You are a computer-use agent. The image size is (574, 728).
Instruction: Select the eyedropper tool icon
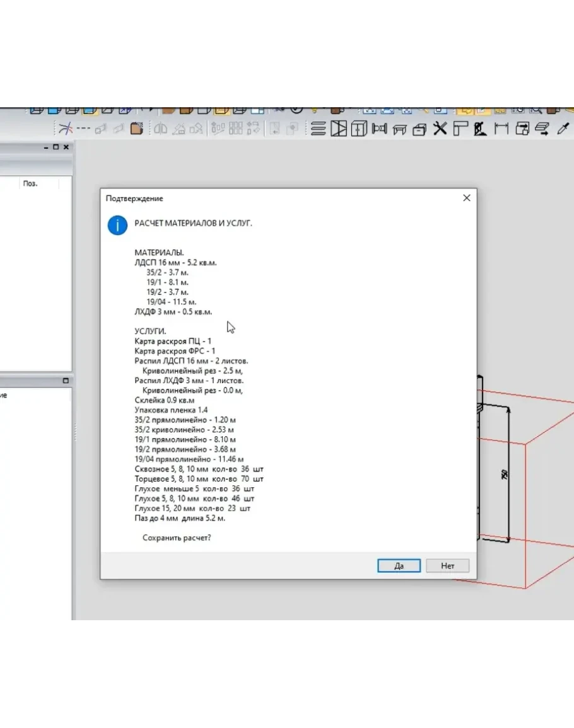[563, 129]
